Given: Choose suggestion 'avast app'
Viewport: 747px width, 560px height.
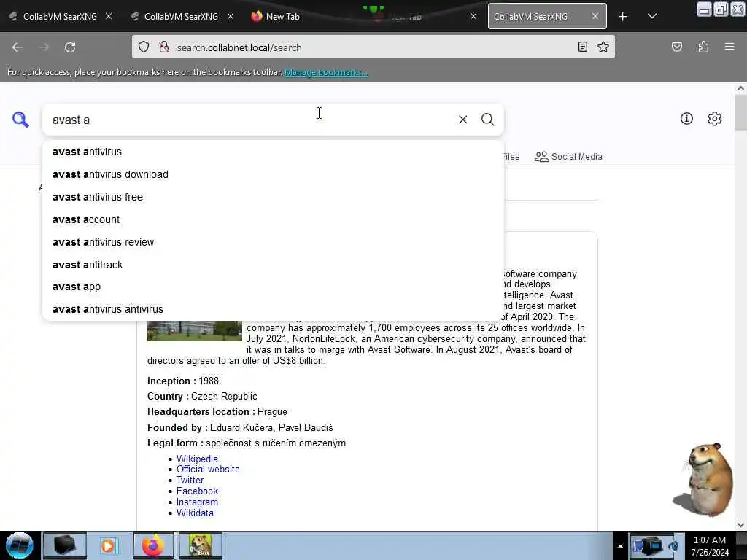Looking at the screenshot, I should click(x=273, y=287).
